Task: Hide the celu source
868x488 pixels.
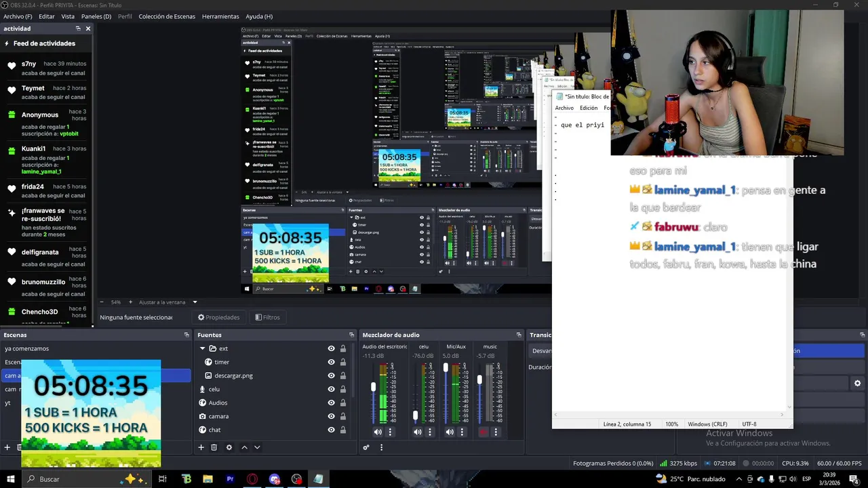Action: click(x=331, y=389)
